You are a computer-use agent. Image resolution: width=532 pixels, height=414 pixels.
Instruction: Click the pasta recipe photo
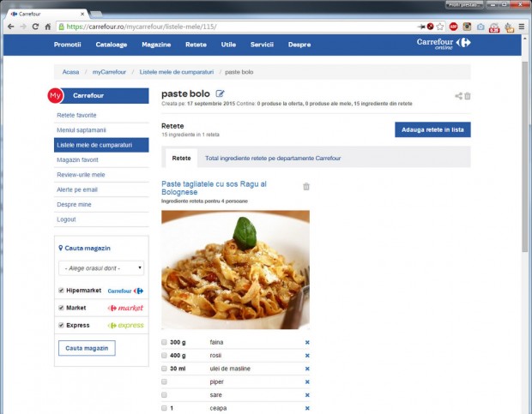click(235, 269)
